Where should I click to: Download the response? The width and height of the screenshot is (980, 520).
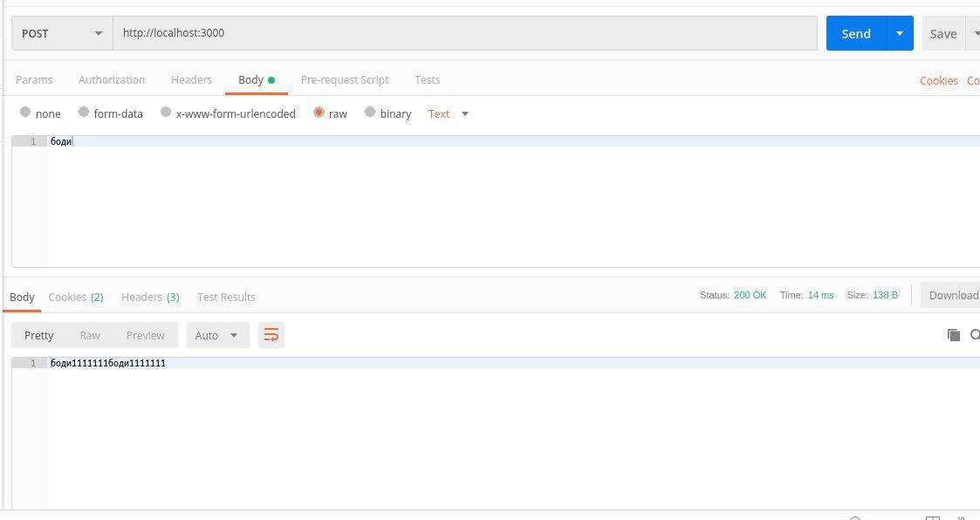pos(950,295)
